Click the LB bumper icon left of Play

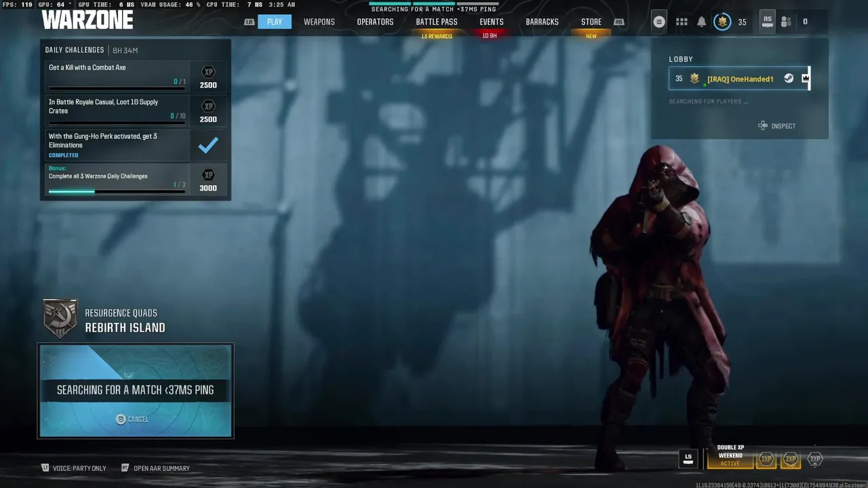[250, 22]
